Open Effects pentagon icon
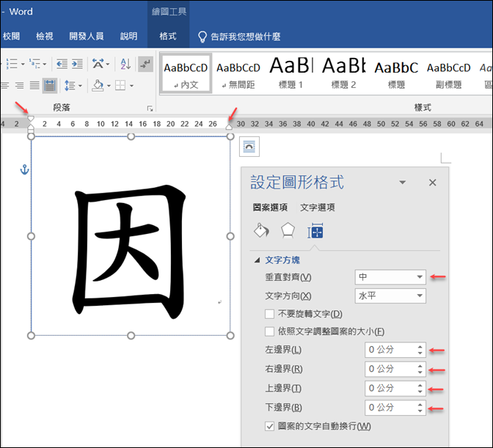This screenshot has height=448, width=493. click(x=288, y=230)
